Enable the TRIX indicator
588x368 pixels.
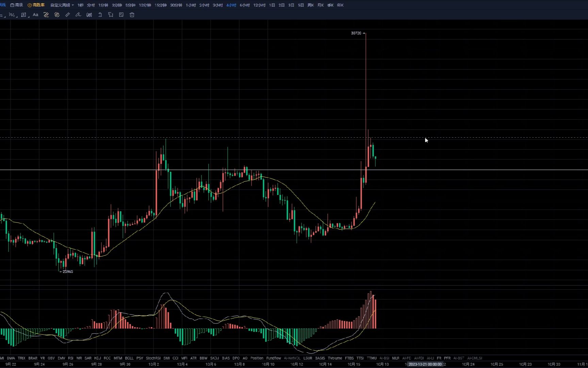tap(21, 358)
